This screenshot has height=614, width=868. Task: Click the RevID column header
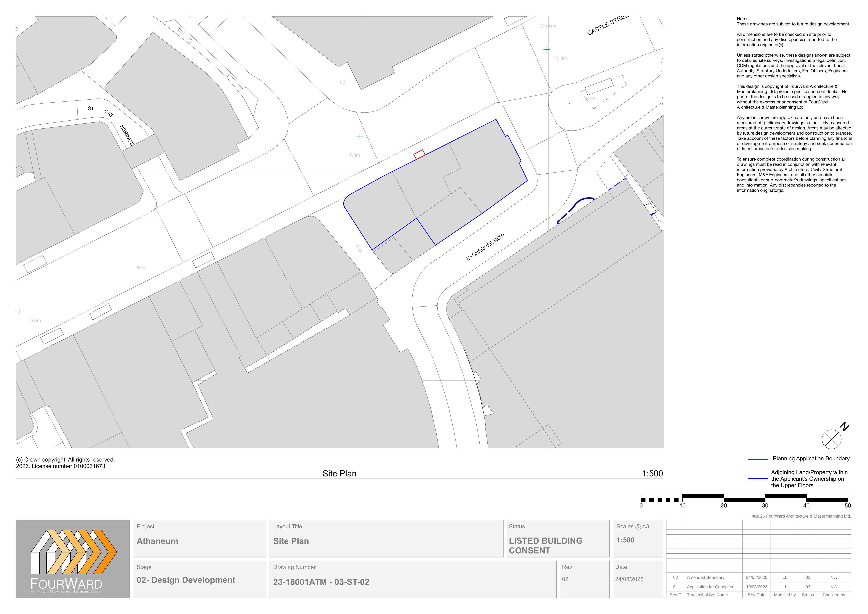point(676,595)
